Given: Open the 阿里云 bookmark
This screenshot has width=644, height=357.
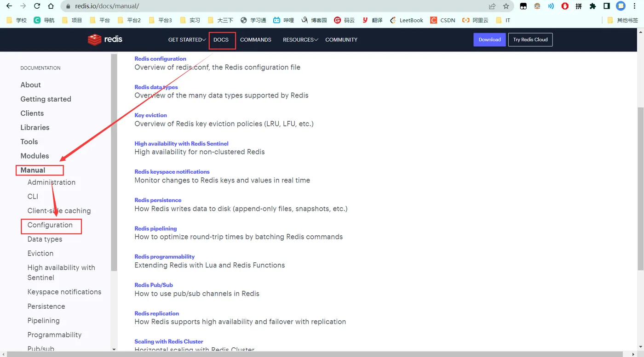Looking at the screenshot, I should 475,20.
